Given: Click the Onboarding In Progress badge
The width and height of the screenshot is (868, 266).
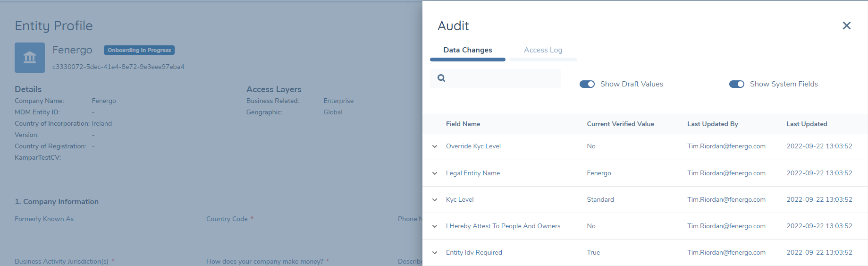Looking at the screenshot, I should click(x=139, y=50).
